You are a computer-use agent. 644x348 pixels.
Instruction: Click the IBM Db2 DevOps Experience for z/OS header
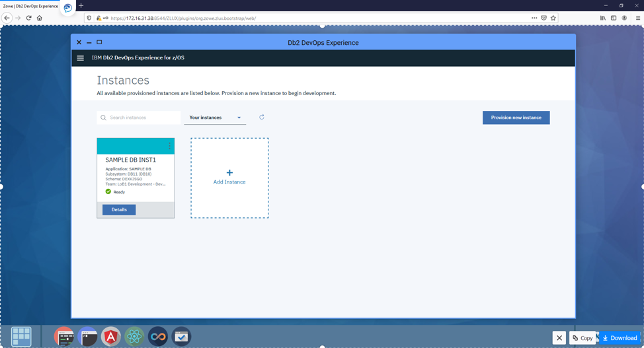138,58
